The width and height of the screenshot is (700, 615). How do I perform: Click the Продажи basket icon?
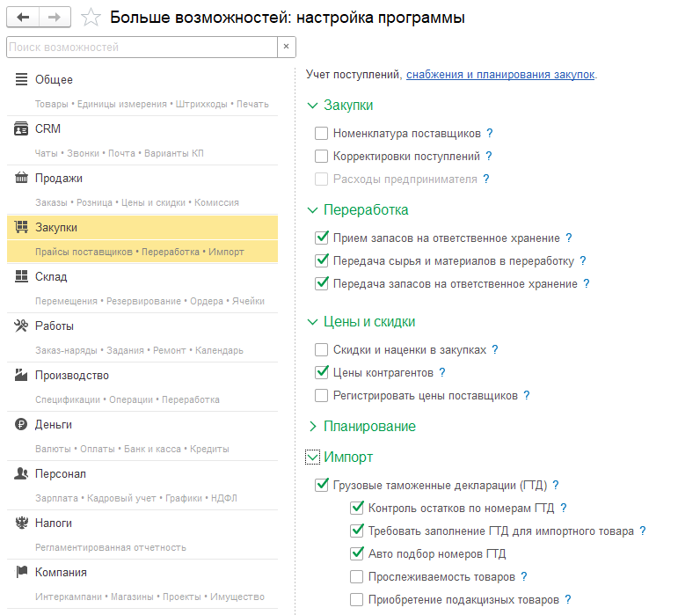[x=22, y=178]
